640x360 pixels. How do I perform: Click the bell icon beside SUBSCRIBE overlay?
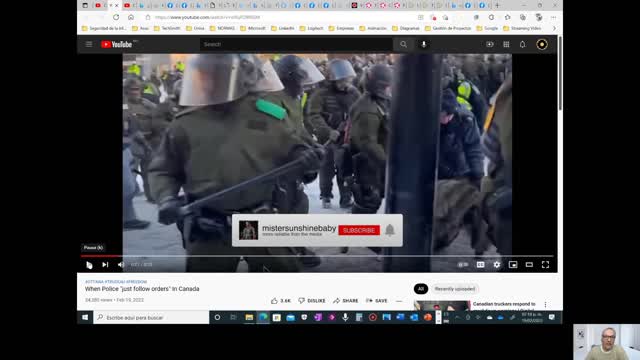pyautogui.click(x=390, y=230)
